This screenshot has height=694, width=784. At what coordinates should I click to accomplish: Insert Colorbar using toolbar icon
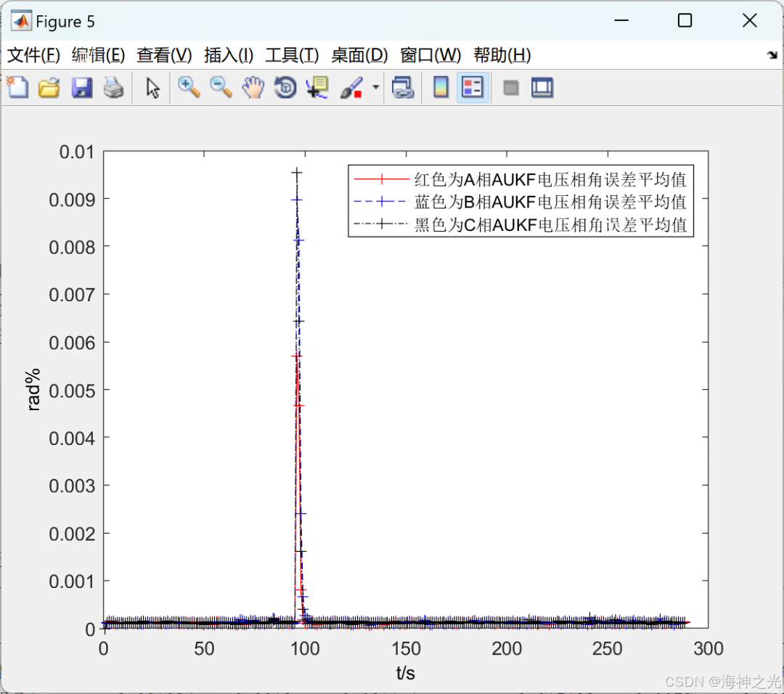pyautogui.click(x=441, y=88)
